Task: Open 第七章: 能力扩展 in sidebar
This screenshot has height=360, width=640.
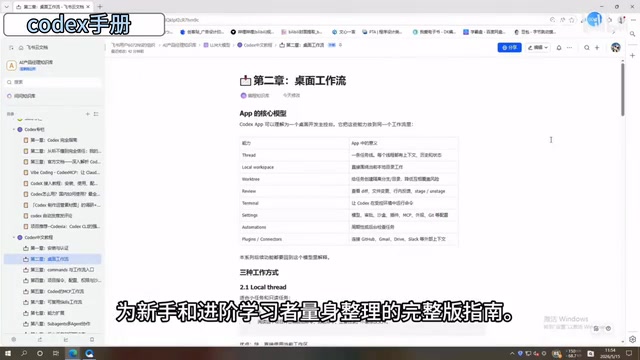Action: [x=44, y=313]
